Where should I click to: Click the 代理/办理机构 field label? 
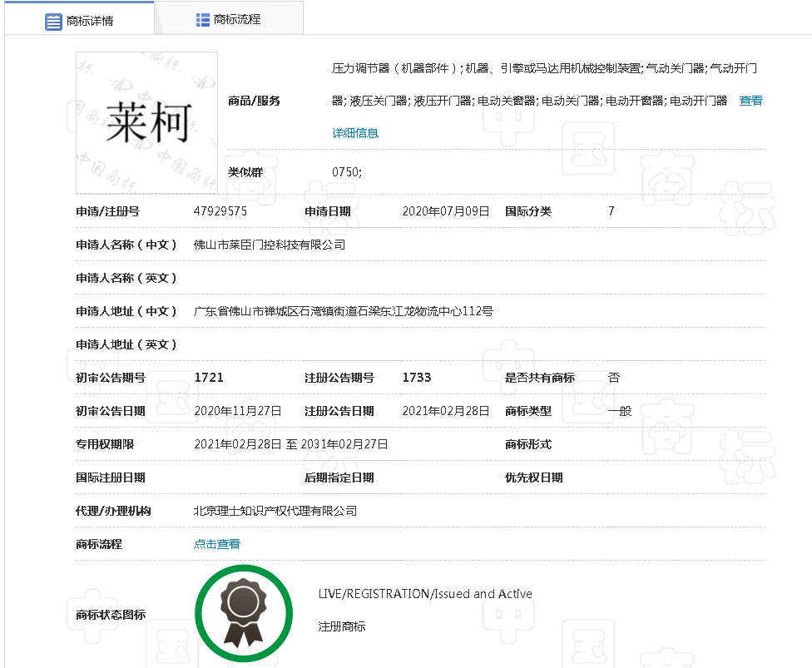coord(113,511)
